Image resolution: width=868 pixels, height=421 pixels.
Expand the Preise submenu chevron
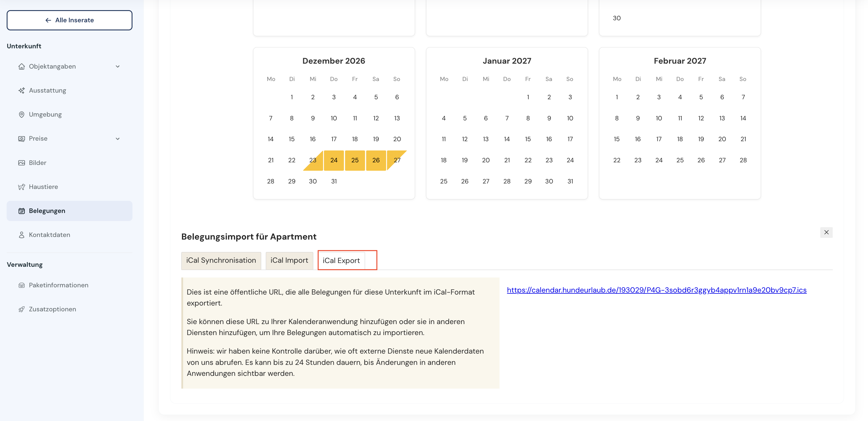point(118,139)
